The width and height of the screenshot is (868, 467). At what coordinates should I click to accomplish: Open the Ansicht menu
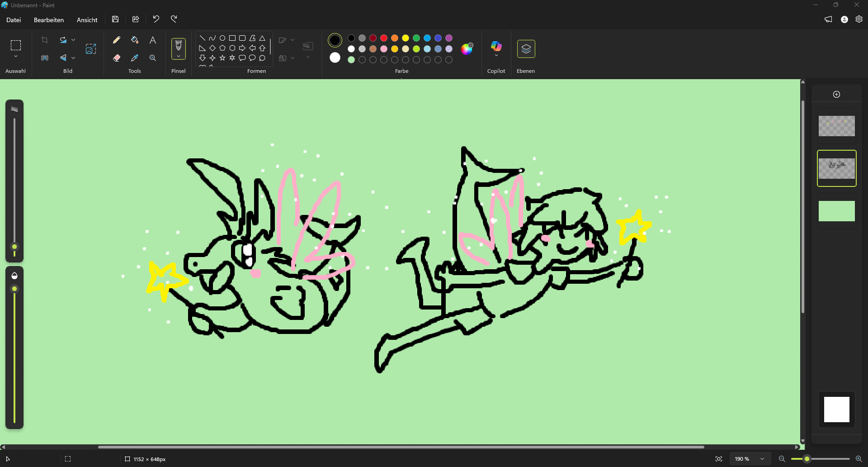87,20
